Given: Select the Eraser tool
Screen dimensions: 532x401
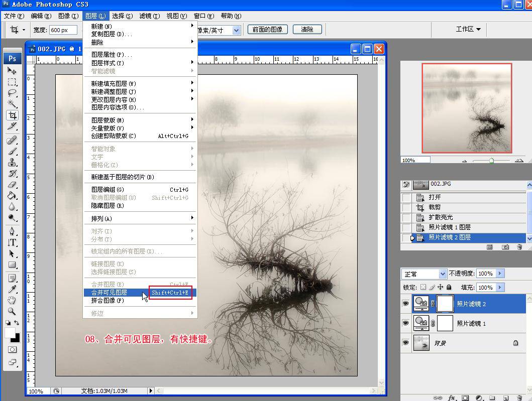Looking at the screenshot, I should [x=12, y=184].
